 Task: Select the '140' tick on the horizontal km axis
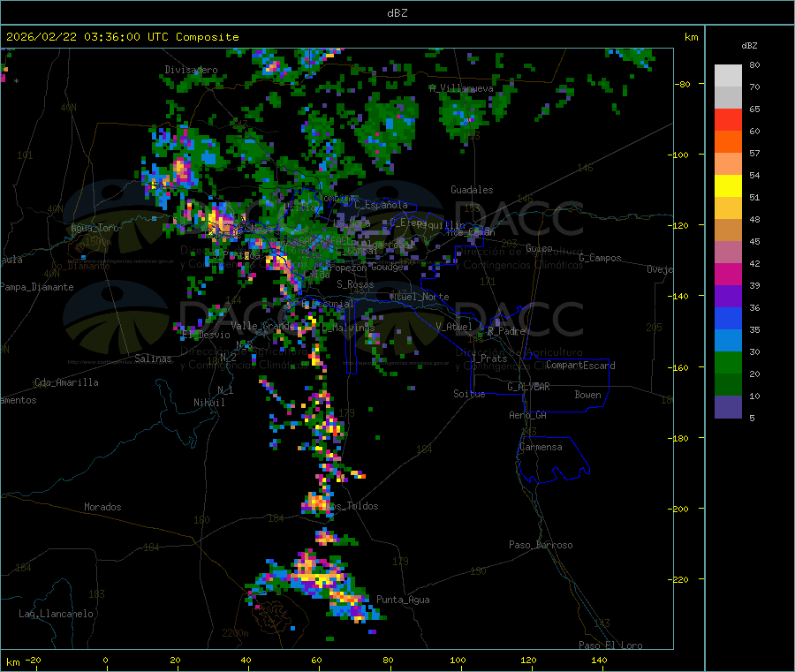599,660
